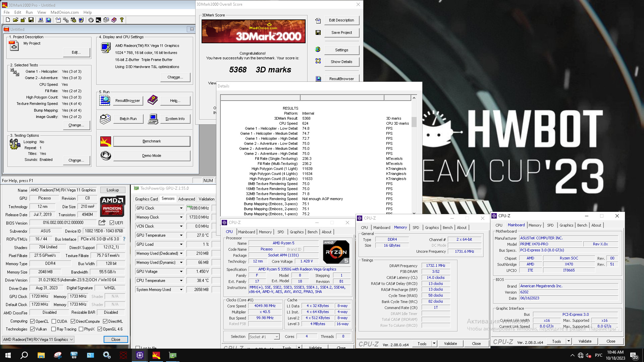Click the Demo mode ring toolbar icon
Image resolution: width=644 pixels, height=362 pixels.
(x=91, y=20)
